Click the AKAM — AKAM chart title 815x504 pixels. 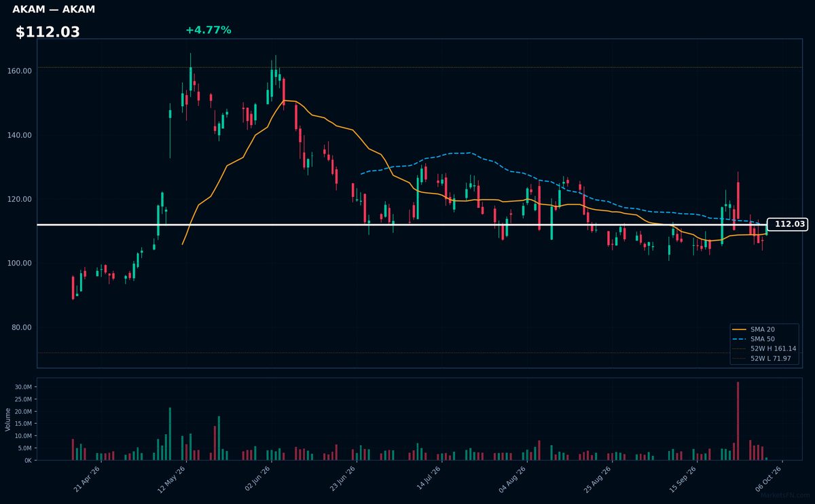point(54,10)
